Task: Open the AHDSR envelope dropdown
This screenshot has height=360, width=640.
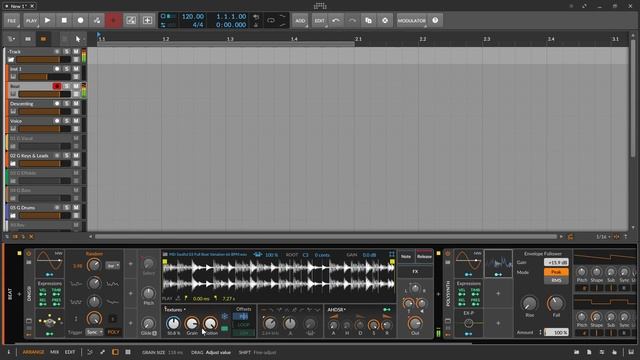Action: coord(337,309)
